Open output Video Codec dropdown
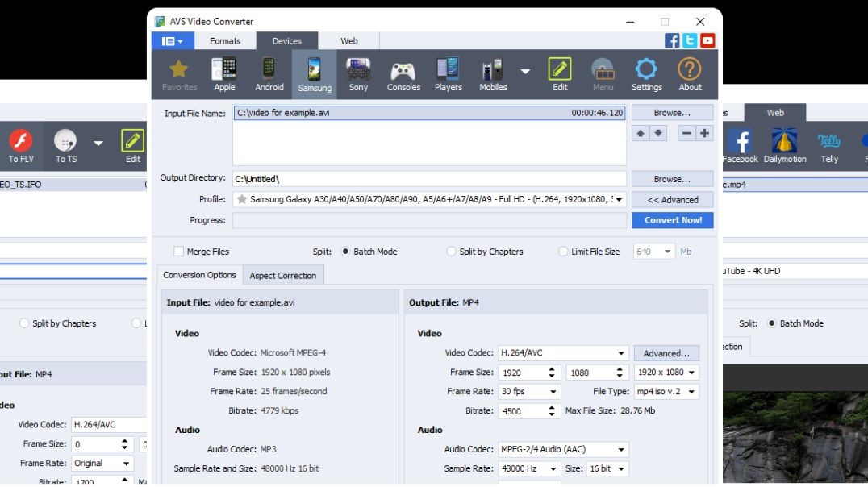 [x=621, y=353]
